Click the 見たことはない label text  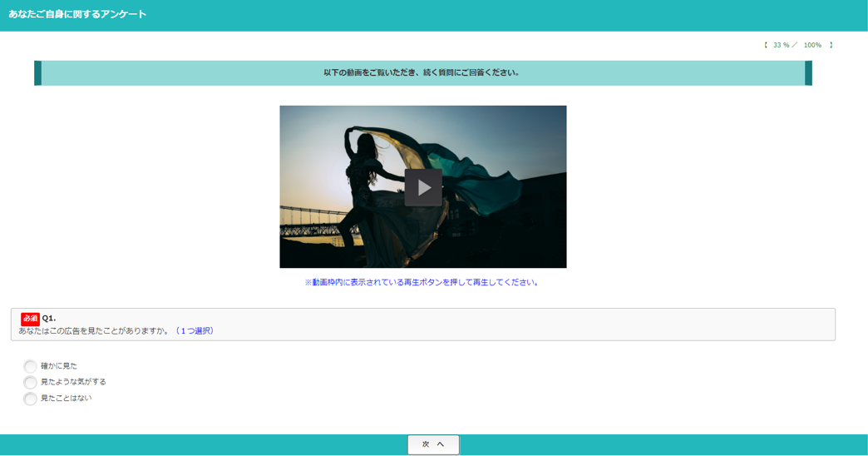(x=67, y=399)
